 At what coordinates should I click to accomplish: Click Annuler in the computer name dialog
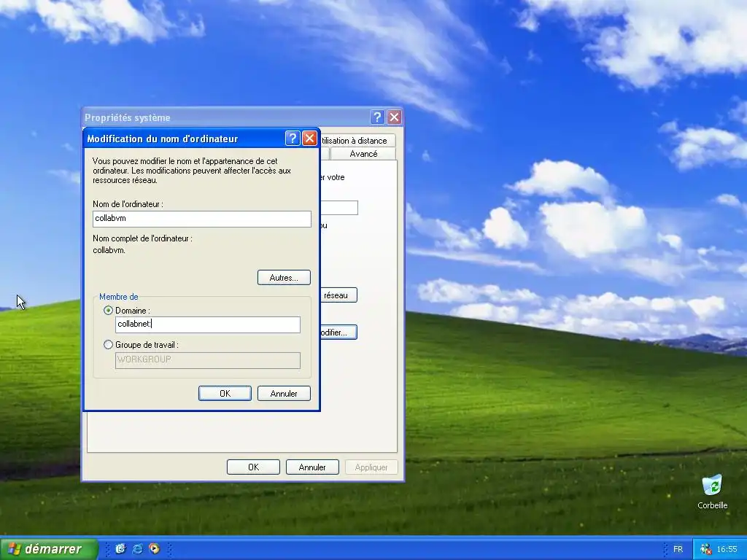coord(284,393)
